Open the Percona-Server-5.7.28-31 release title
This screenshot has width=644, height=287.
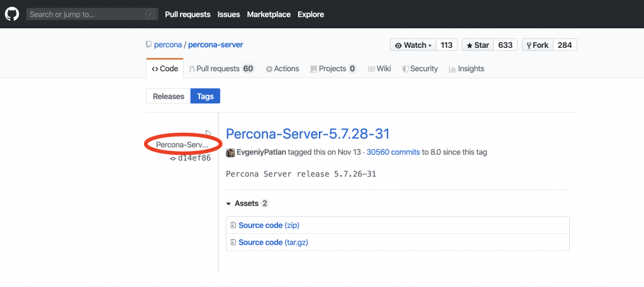pos(308,134)
